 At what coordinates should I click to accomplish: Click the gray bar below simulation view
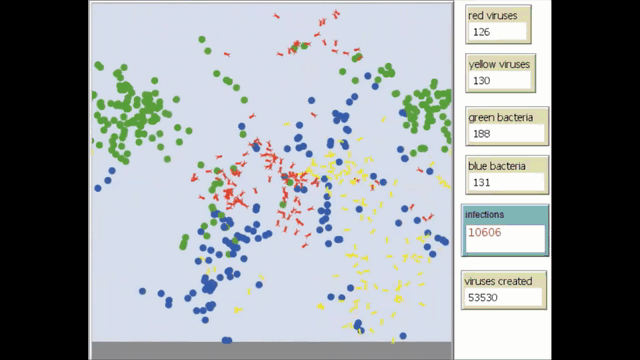pyautogui.click(x=272, y=350)
